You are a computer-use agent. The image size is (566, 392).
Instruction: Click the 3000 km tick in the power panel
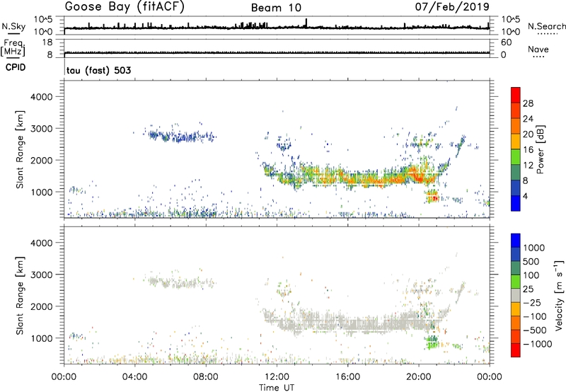[42, 129]
